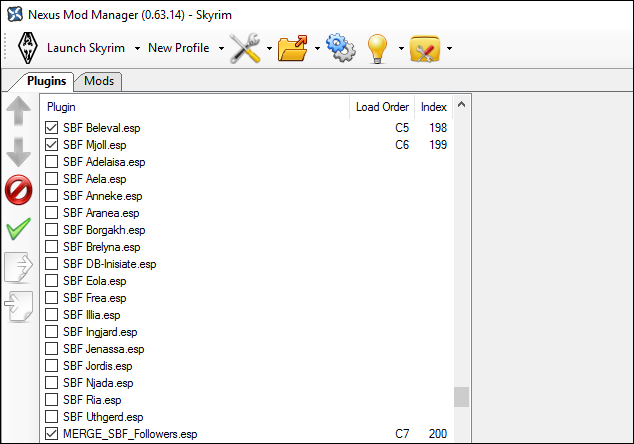Select the SBF Beleval.esp plugin name
Viewport: 634px width, 444px height.
(x=101, y=128)
